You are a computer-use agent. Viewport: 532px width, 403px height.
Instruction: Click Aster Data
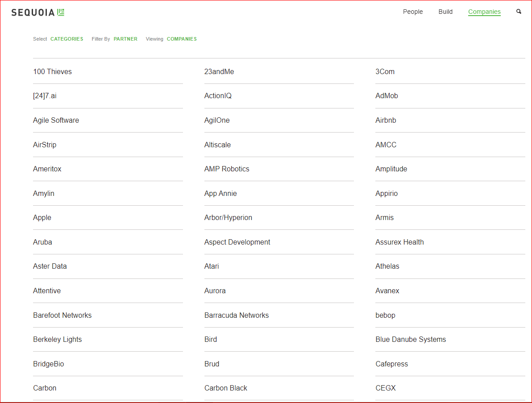click(50, 266)
